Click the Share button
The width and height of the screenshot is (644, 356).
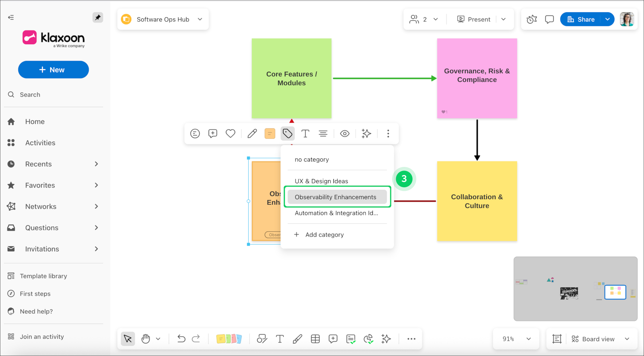click(x=581, y=19)
